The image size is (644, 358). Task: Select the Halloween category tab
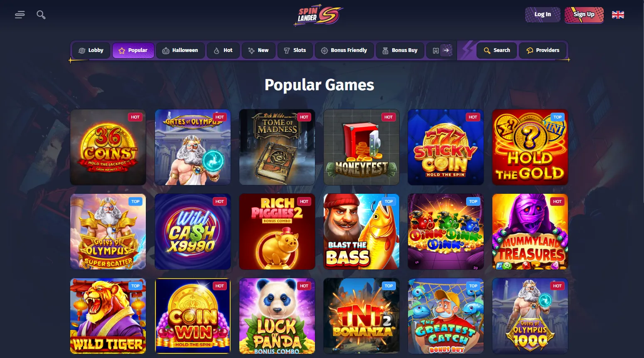point(180,50)
